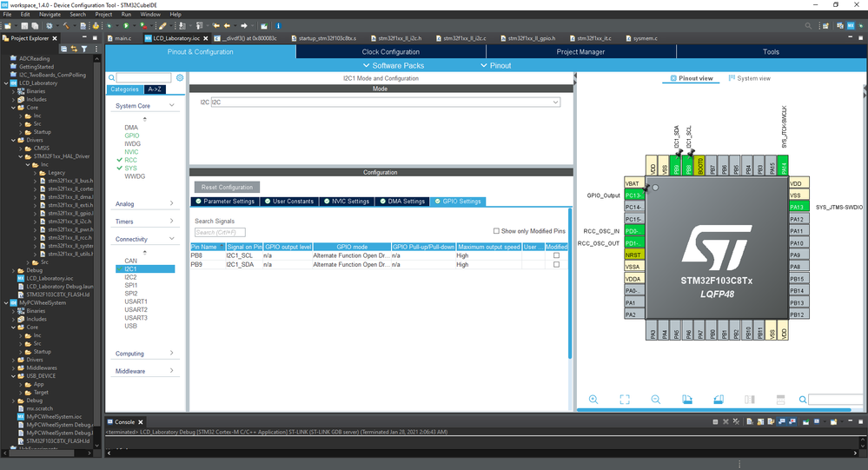Expand the Timers category
Image resolution: width=868 pixels, height=470 pixels.
pos(172,221)
